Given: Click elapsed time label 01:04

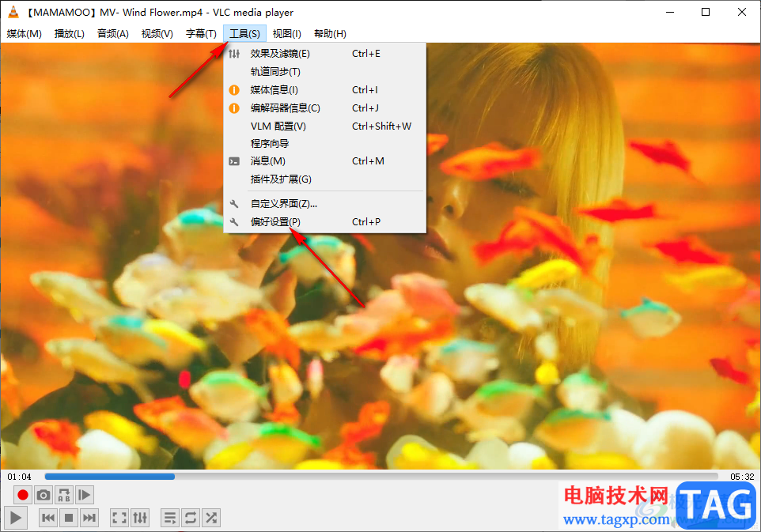Looking at the screenshot, I should (20, 477).
